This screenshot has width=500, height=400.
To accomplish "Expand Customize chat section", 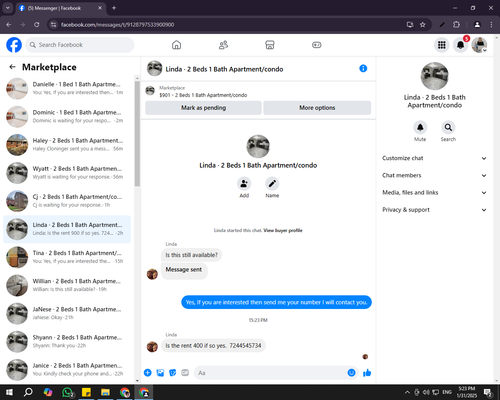I will tap(434, 158).
